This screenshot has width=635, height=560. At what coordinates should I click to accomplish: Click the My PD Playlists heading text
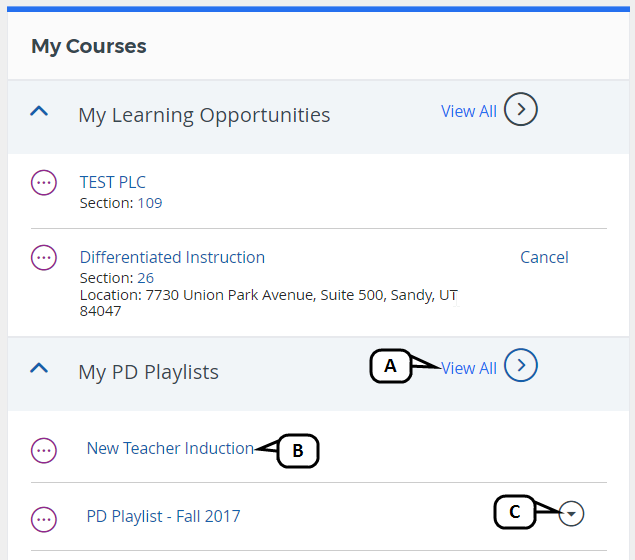click(x=148, y=372)
